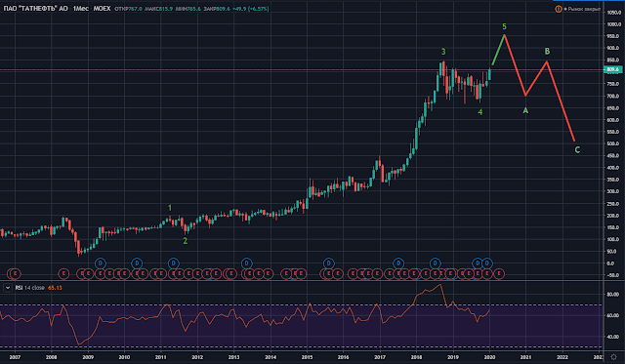Click the ОТКР 767.0 open value in the header
The width and height of the screenshot is (625, 364).
128,9
